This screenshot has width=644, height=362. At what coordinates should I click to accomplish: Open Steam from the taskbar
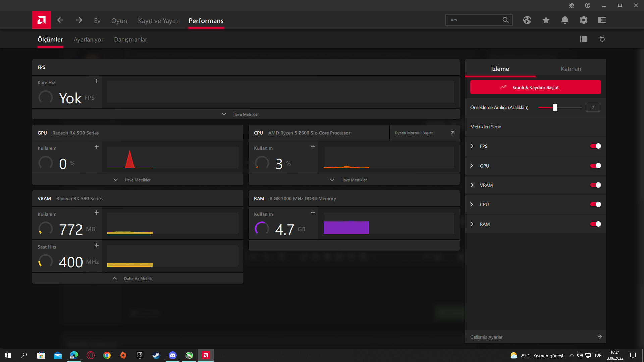pos(156,355)
